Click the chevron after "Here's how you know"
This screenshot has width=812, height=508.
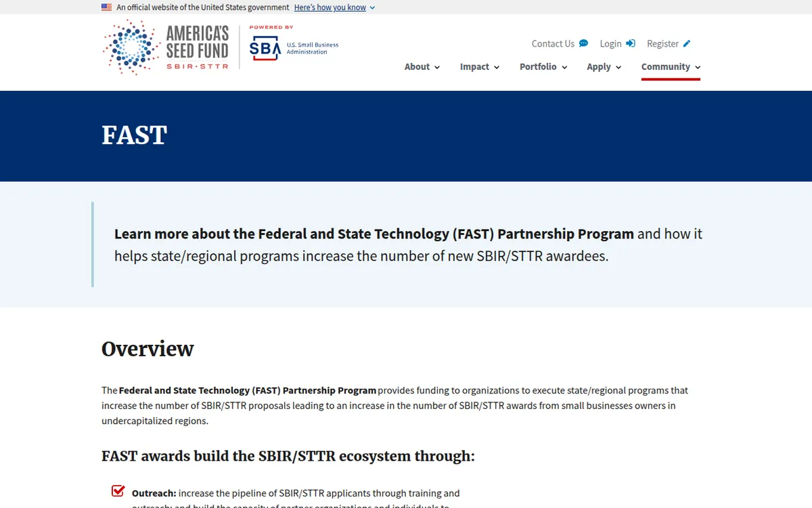pyautogui.click(x=372, y=8)
